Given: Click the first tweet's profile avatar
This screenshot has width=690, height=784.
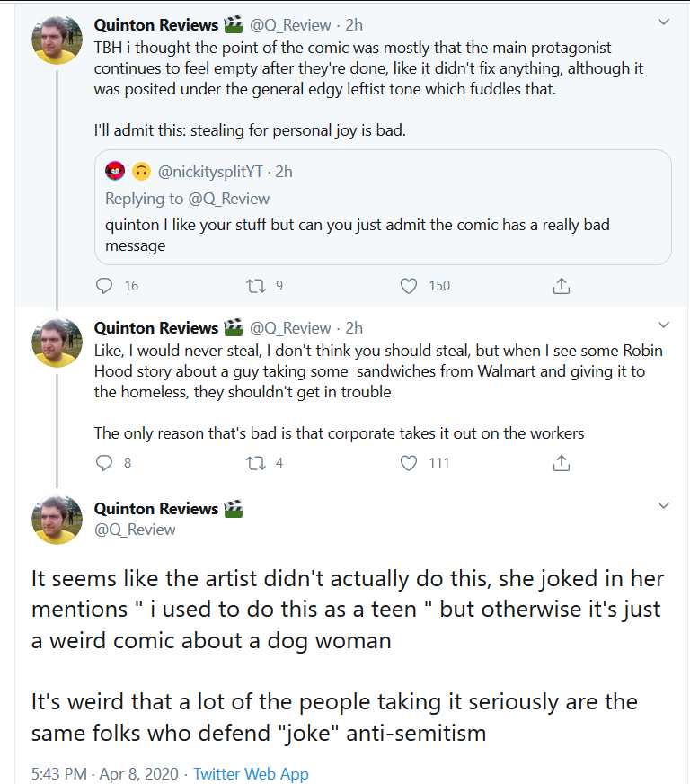Looking at the screenshot, I should [x=57, y=39].
